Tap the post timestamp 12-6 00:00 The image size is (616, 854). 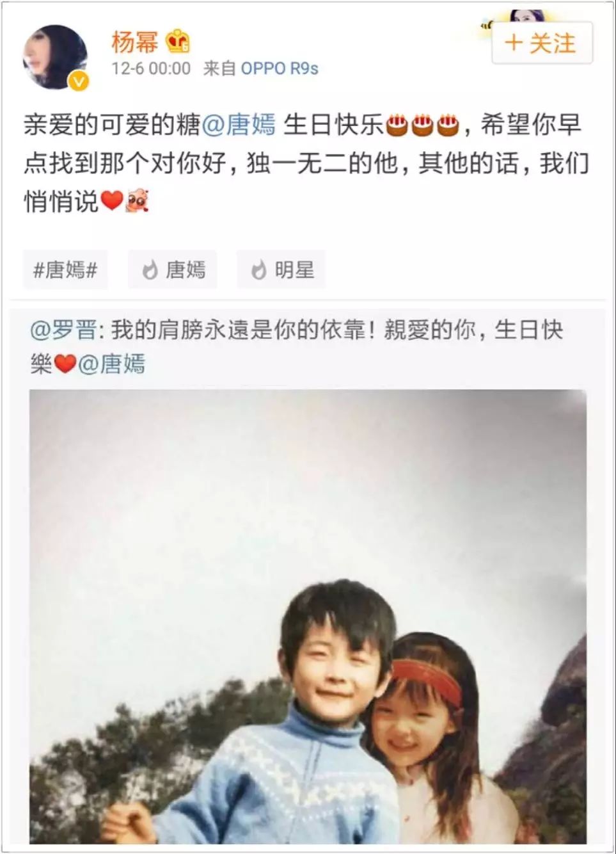[x=151, y=68]
